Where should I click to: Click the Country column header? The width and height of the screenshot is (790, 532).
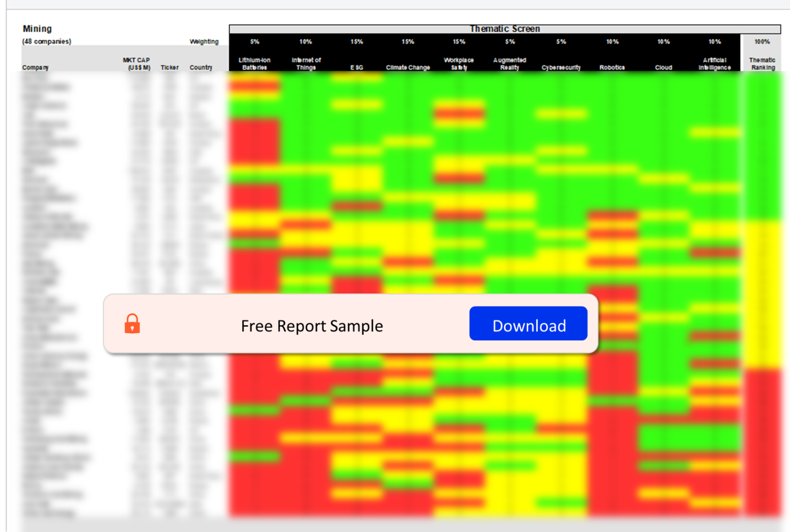coord(201,67)
